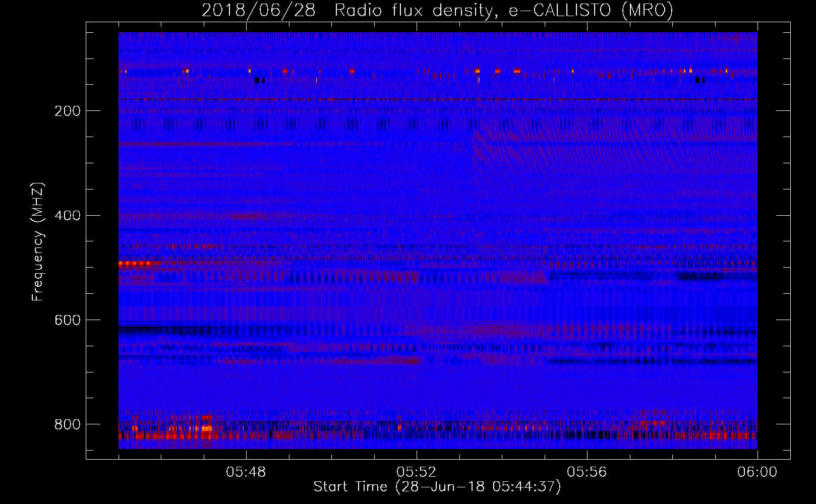Click the bright red streak at spectrogram left edge near 500 MHz
816x504 pixels.
pos(134,263)
